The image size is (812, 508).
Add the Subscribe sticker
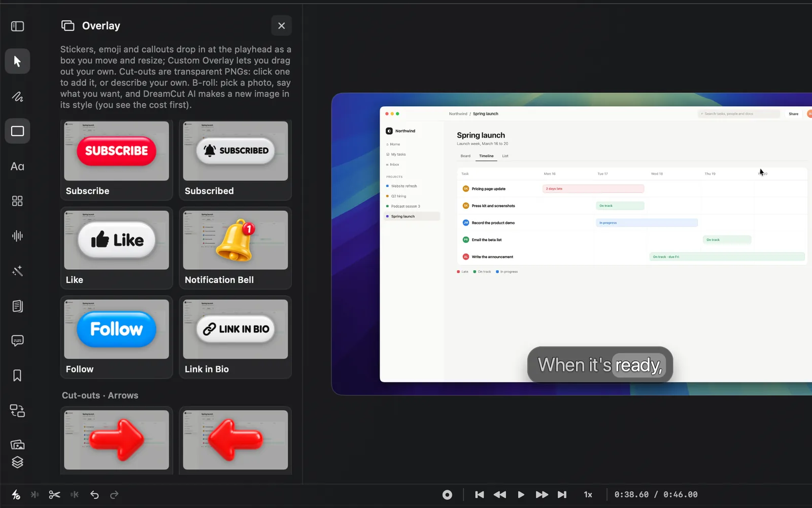pos(117,160)
